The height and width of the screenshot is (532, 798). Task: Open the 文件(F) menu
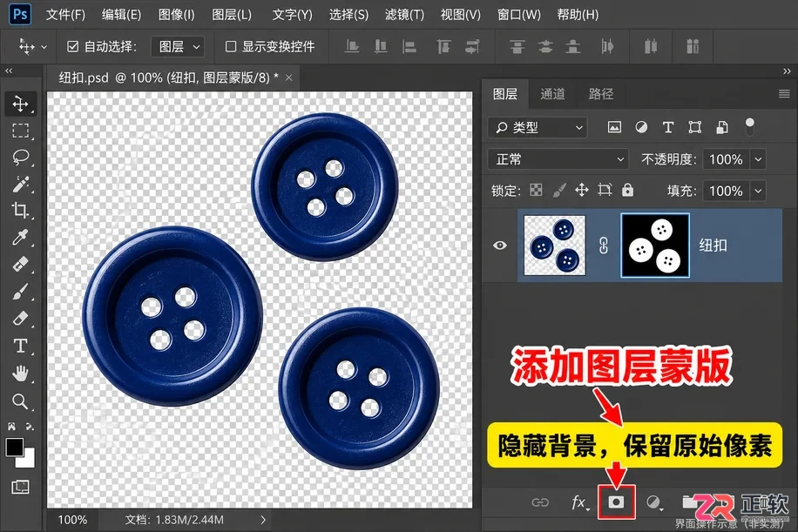coord(65,15)
